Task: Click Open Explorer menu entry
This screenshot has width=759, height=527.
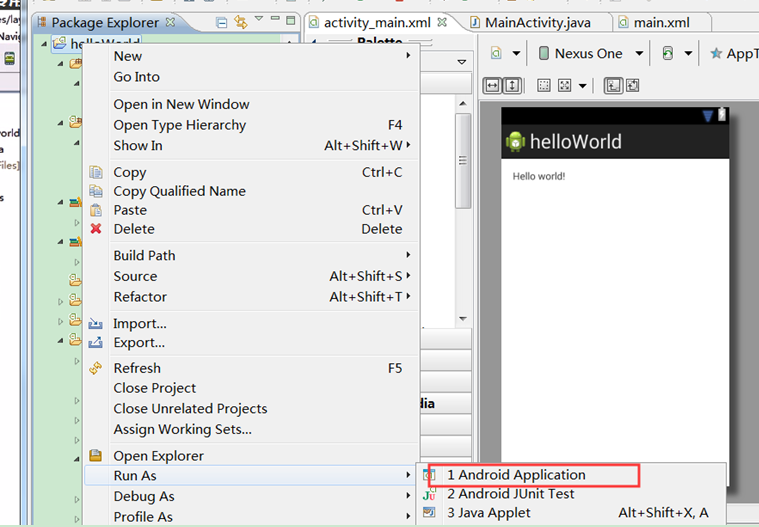Action: point(251,456)
